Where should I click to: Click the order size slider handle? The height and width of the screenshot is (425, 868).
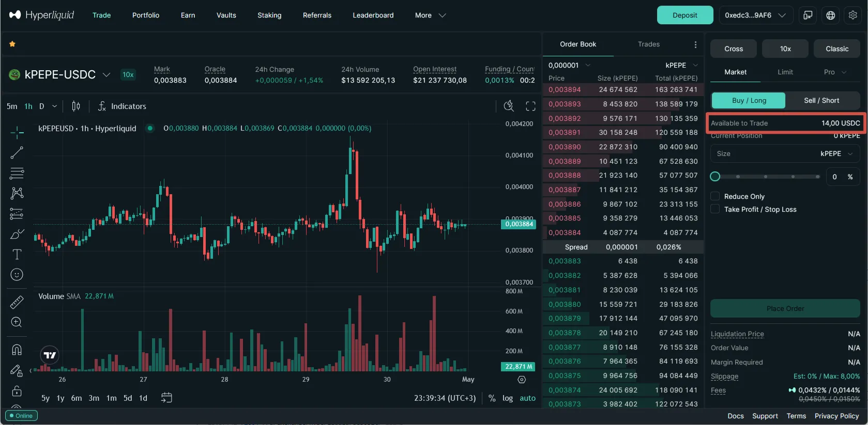(x=715, y=177)
